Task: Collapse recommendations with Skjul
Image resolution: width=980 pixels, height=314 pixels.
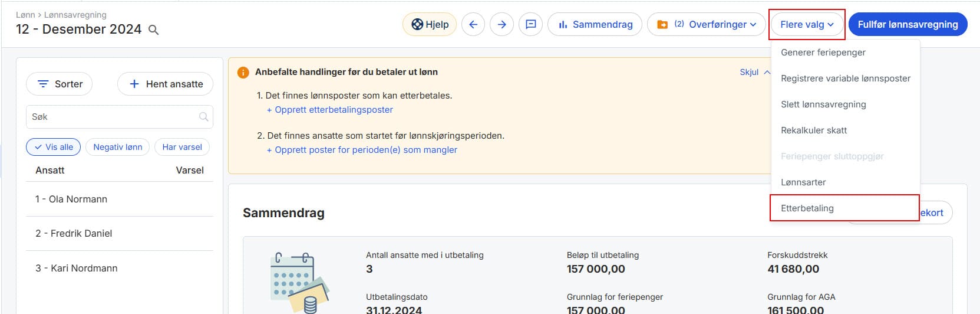Action: (x=754, y=72)
